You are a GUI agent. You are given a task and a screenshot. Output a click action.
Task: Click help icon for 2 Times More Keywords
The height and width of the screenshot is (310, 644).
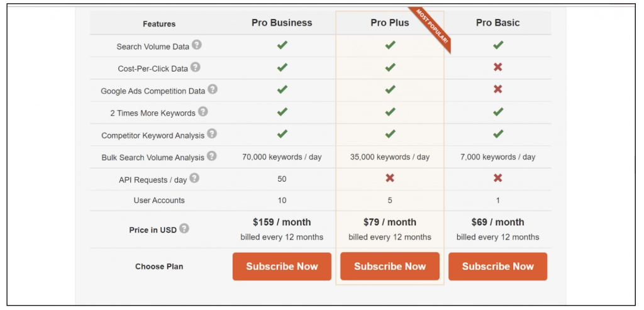(x=203, y=112)
